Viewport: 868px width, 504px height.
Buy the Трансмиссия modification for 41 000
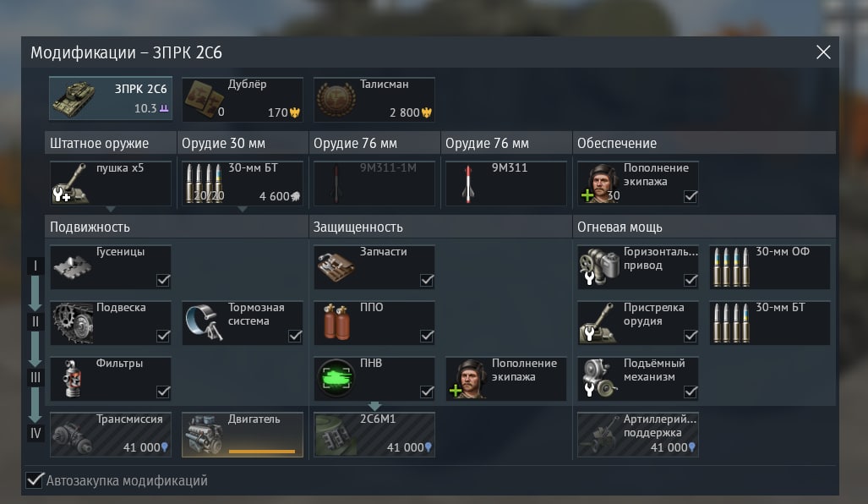111,434
